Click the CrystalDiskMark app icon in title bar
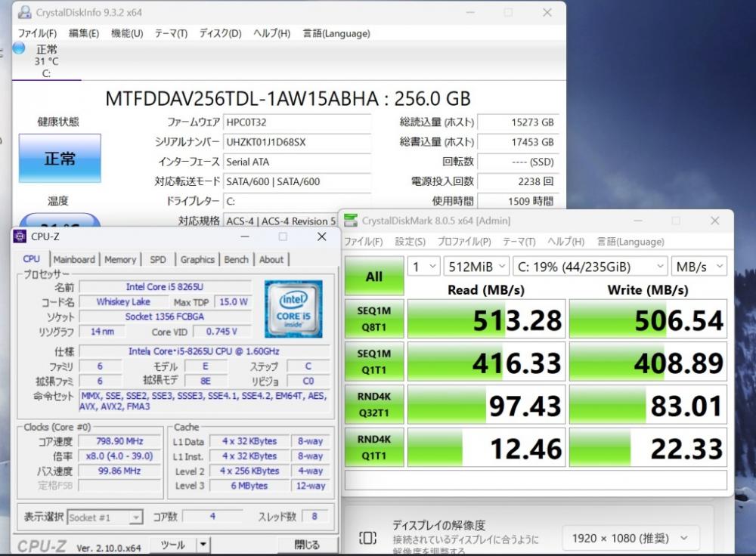 coord(351,221)
